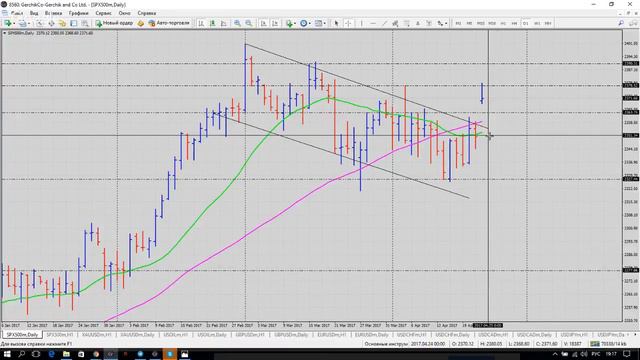Select the vertical line tool
Image resolution: width=640 pixels, height=360 pixels.
tap(362, 23)
